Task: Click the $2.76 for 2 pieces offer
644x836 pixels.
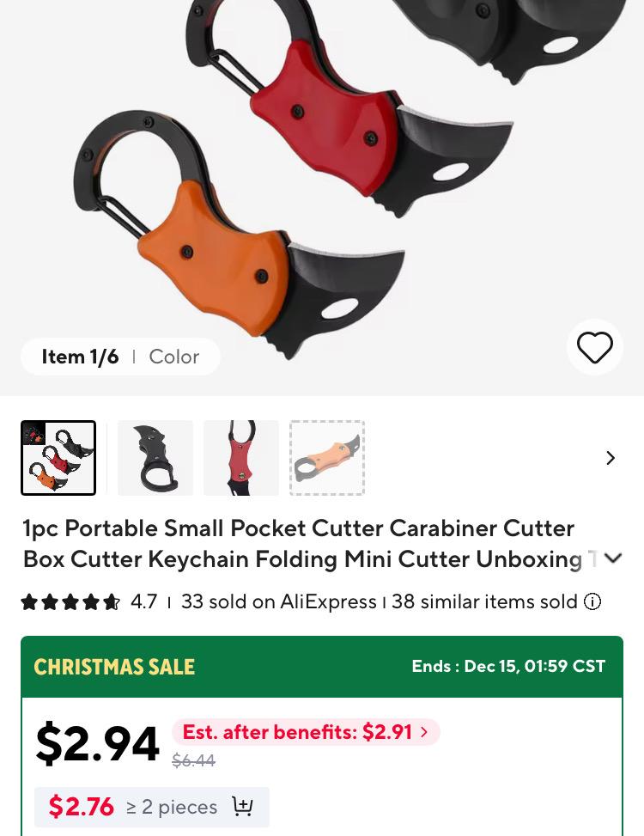Action: coord(152,807)
